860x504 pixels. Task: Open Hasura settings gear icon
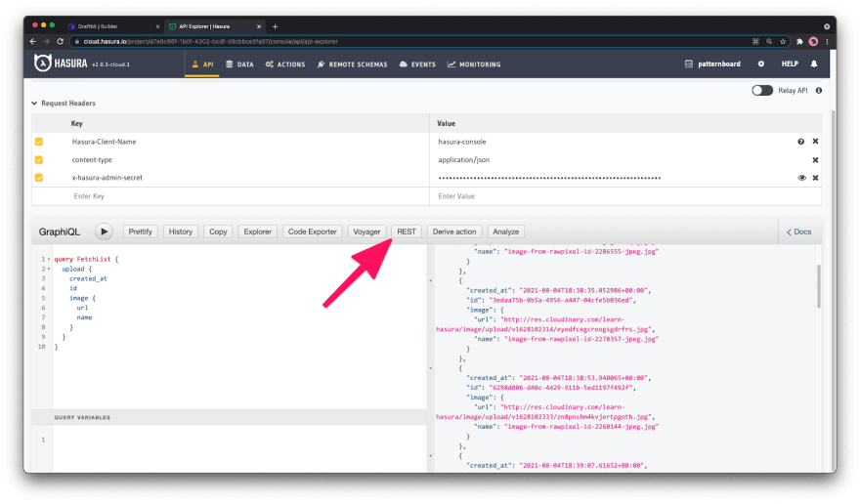pos(760,64)
